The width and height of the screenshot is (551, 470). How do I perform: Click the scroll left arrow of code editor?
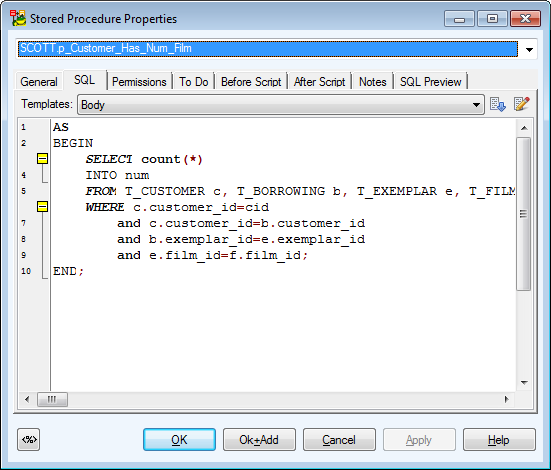pyautogui.click(x=27, y=399)
